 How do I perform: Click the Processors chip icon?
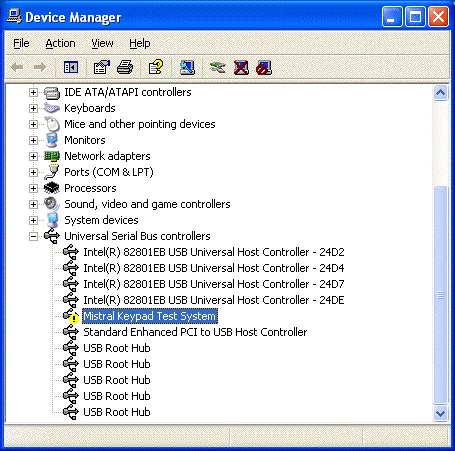tap(52, 188)
